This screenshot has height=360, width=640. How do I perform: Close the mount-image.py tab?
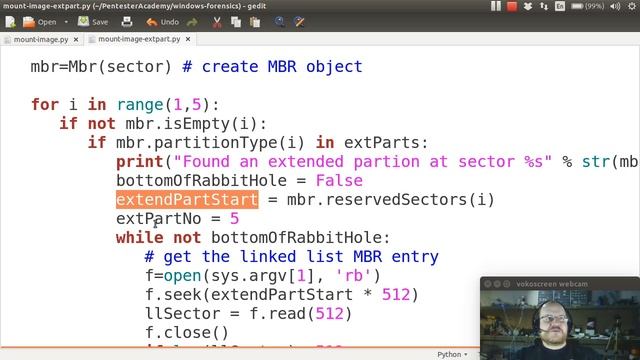pos(76,40)
